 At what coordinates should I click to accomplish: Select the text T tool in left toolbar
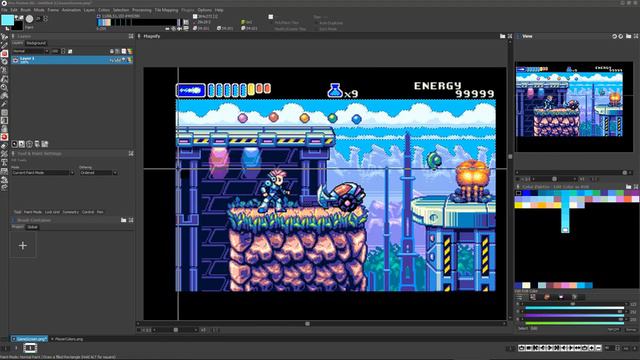(4, 162)
